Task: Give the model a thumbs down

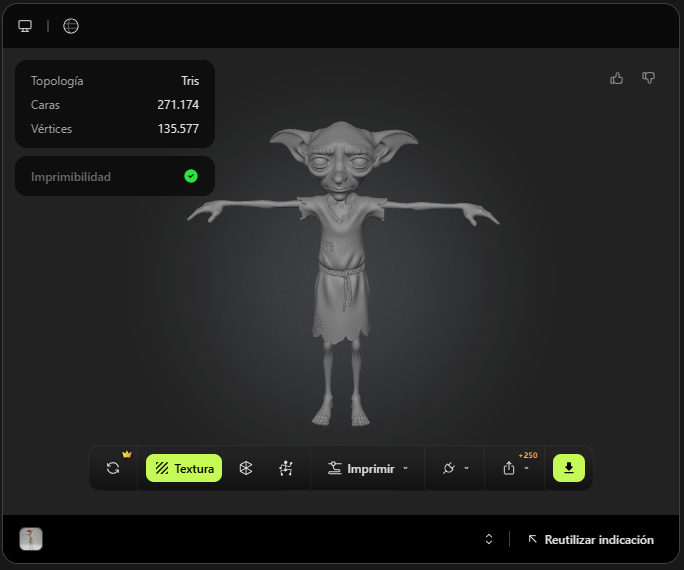Action: coord(648,78)
